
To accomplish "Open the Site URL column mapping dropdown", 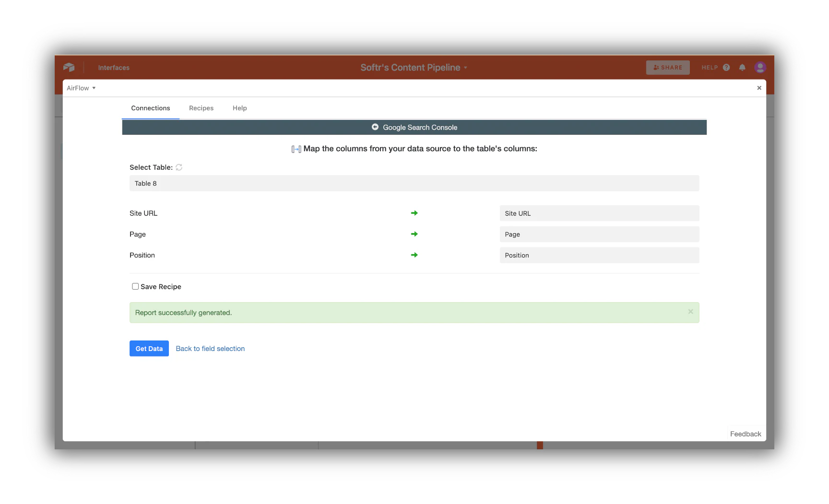I will 599,213.
